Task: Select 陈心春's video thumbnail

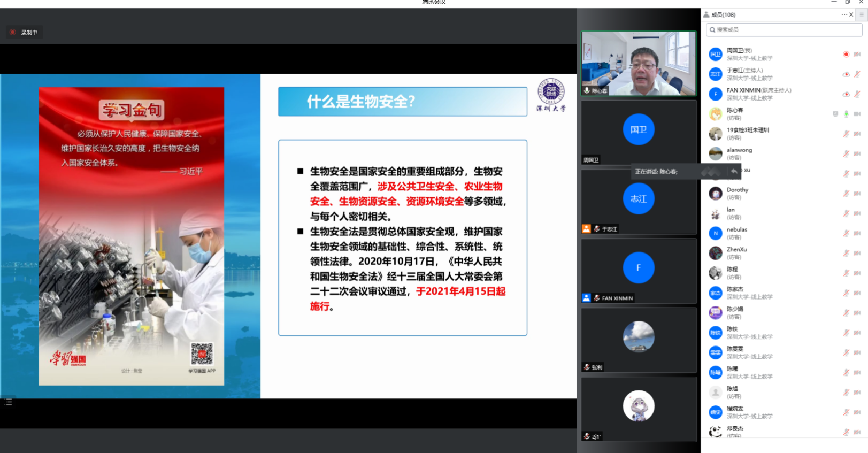Action: point(639,63)
